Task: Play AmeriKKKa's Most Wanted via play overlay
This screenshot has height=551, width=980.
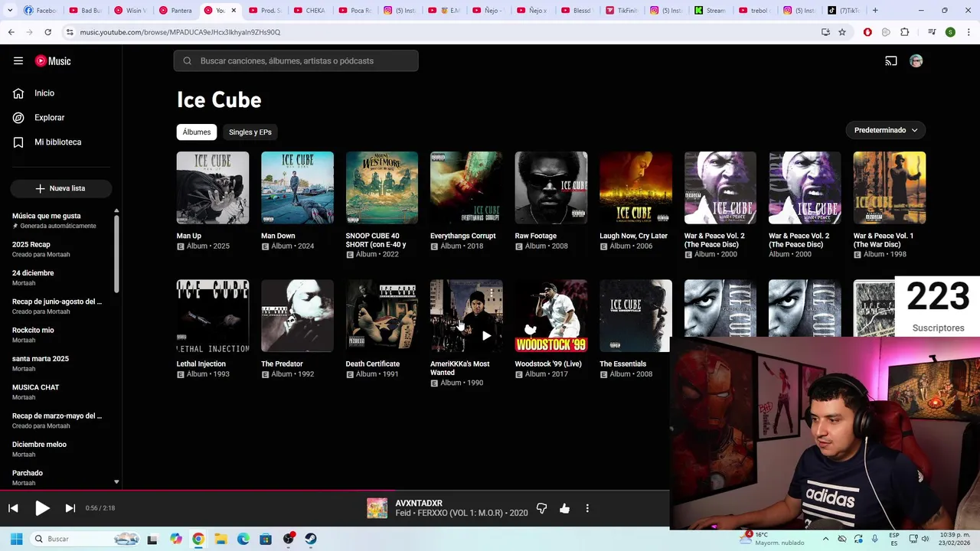Action: (486, 335)
